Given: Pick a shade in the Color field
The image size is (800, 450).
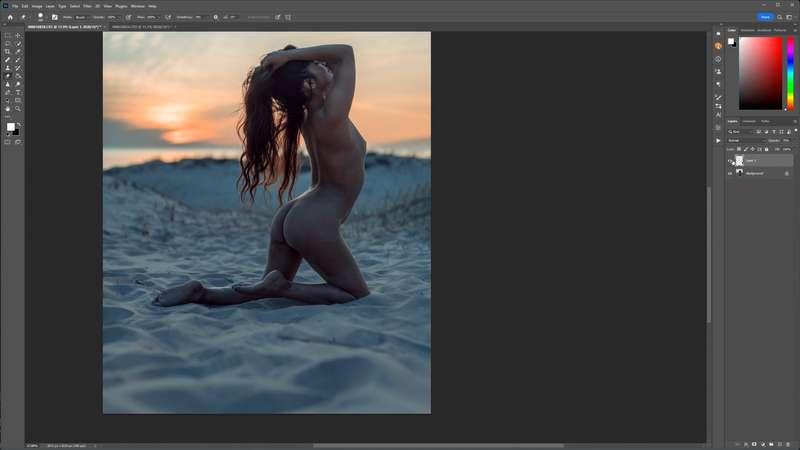Looking at the screenshot, I should (760, 73).
